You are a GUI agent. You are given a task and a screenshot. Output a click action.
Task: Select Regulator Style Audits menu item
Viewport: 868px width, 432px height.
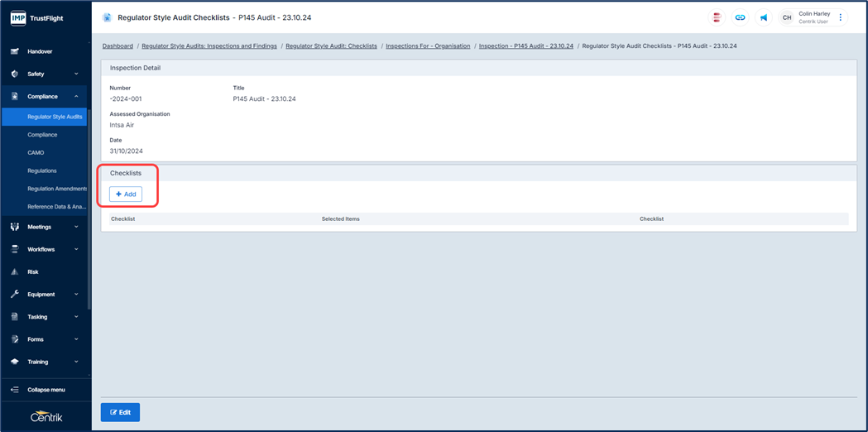tap(55, 117)
